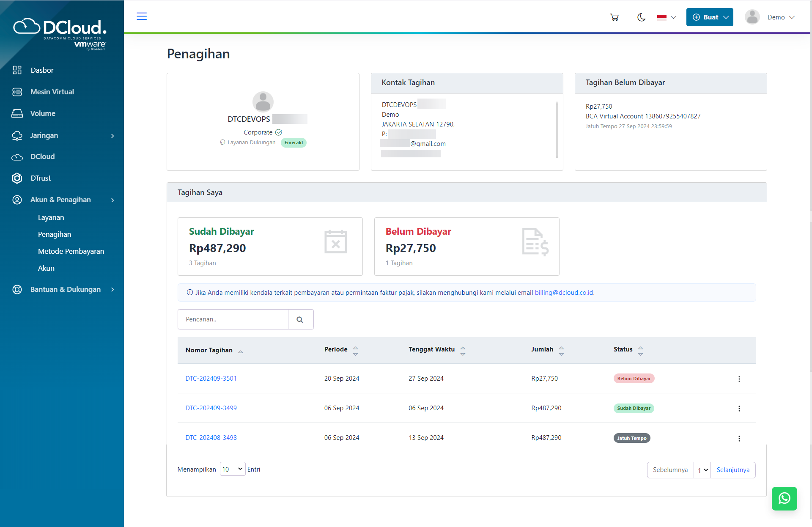Change the entries-per-page dropdown
This screenshot has height=527, width=812.
(x=232, y=469)
